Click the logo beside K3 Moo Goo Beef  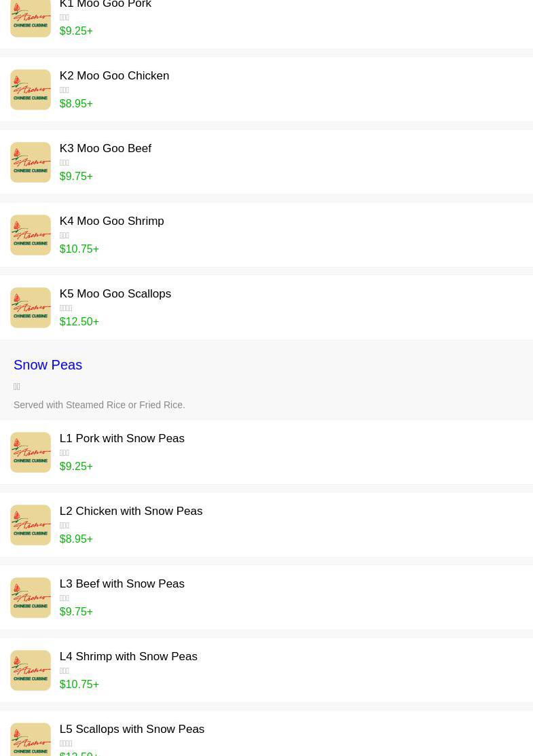[x=31, y=162]
